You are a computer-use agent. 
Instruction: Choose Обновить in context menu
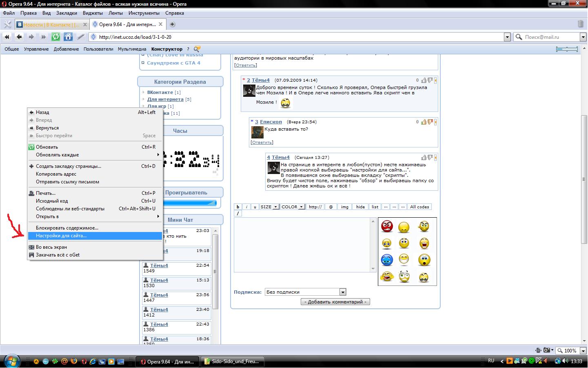point(95,147)
